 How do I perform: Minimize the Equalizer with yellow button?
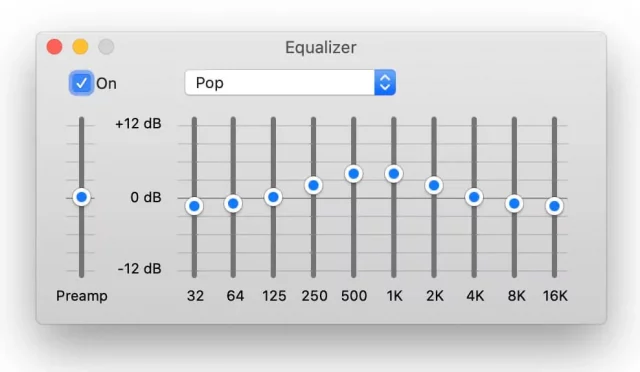pyautogui.click(x=80, y=47)
